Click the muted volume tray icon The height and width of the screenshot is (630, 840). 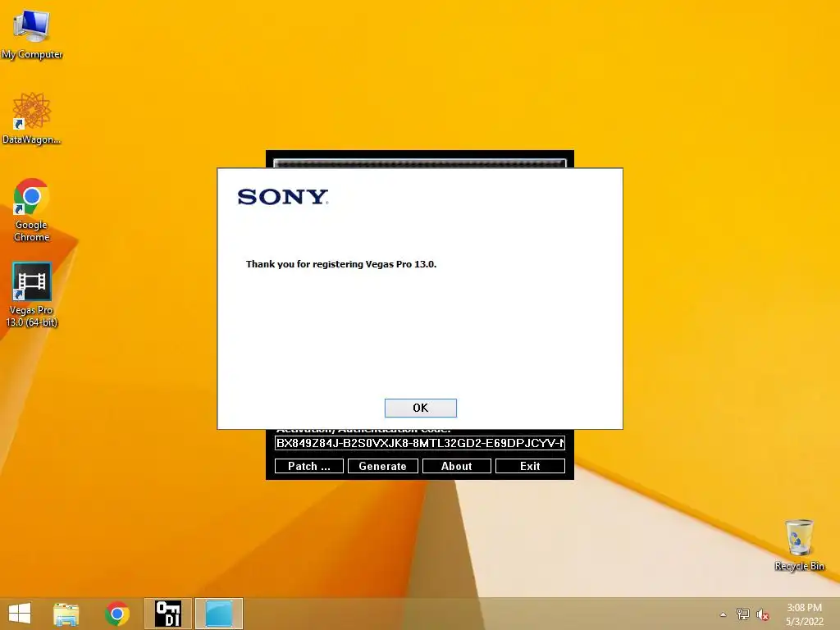(x=763, y=614)
